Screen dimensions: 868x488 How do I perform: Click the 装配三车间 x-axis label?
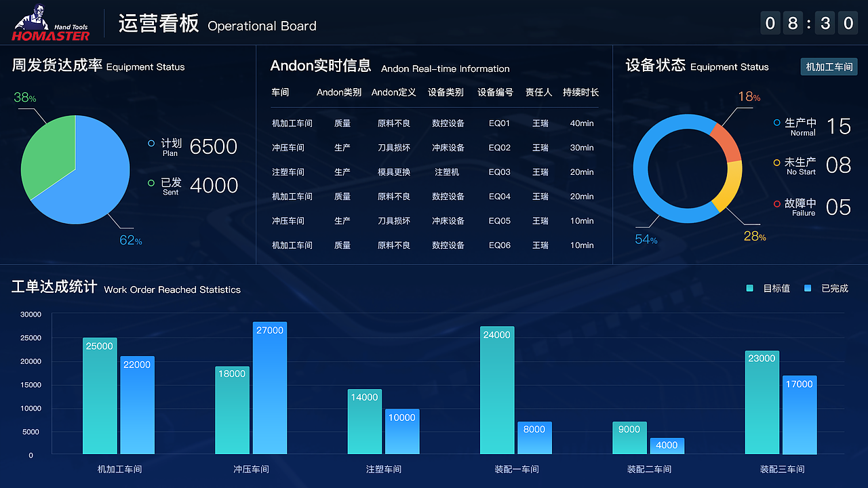[782, 469]
